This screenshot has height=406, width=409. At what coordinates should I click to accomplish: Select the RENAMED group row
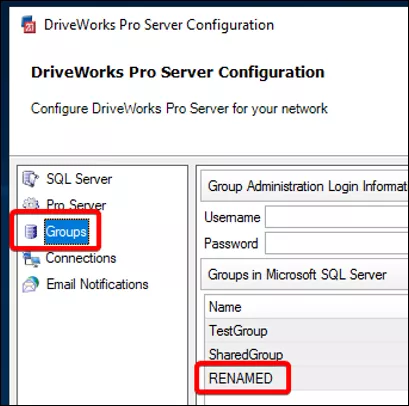click(x=307, y=378)
